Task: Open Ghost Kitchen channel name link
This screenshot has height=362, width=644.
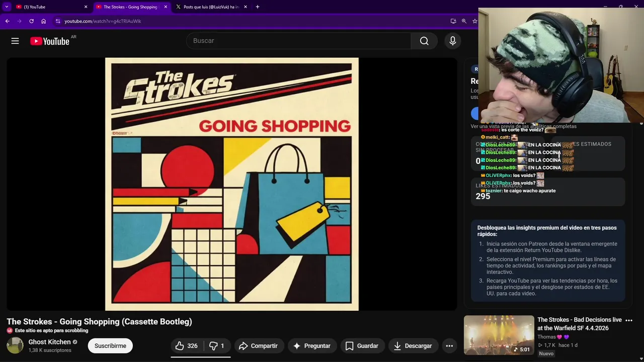Action: point(49,342)
